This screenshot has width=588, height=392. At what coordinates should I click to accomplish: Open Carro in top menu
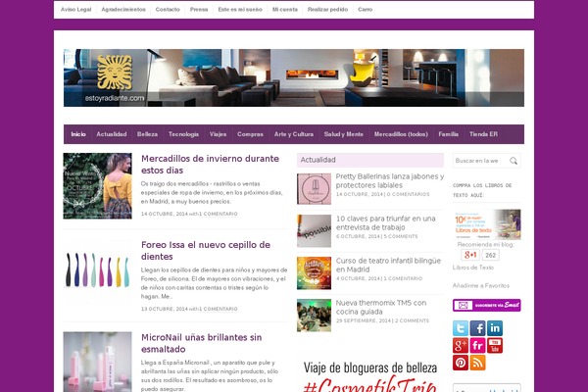point(366,10)
